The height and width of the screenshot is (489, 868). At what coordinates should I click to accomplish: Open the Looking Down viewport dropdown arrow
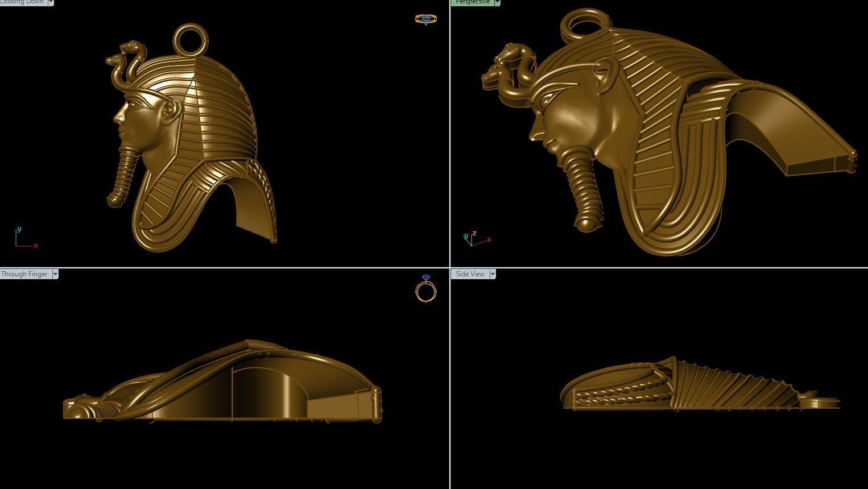coord(50,2)
